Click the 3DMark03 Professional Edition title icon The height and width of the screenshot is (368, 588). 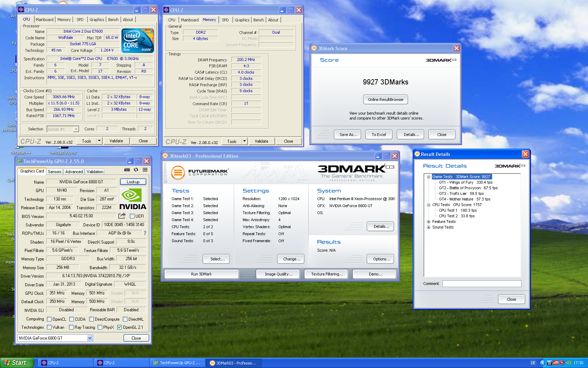(165, 156)
